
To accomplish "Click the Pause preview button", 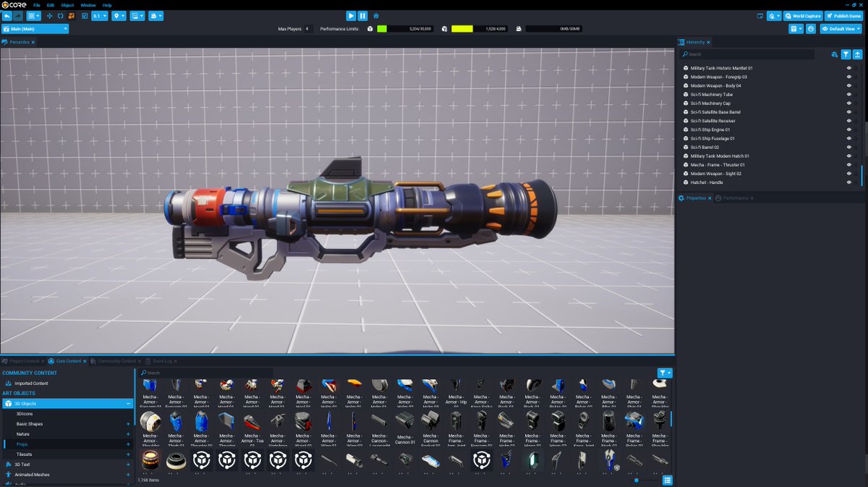I will tap(362, 15).
